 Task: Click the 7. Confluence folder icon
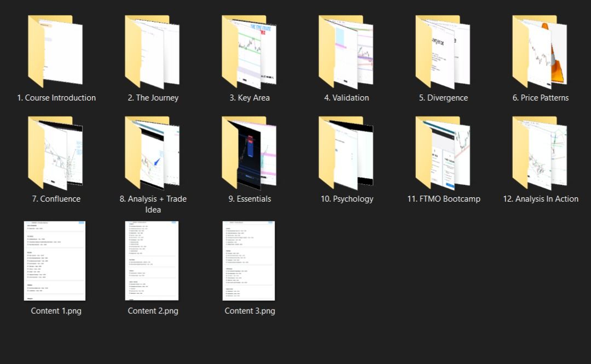click(x=55, y=152)
